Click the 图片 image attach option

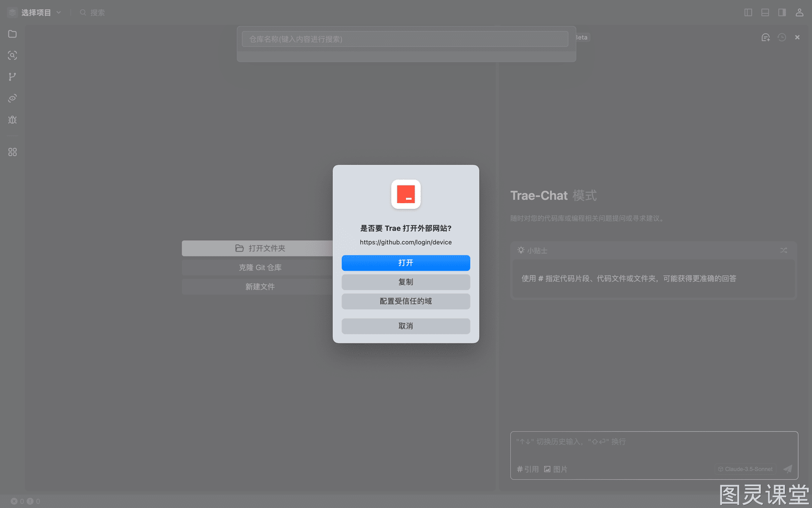556,469
